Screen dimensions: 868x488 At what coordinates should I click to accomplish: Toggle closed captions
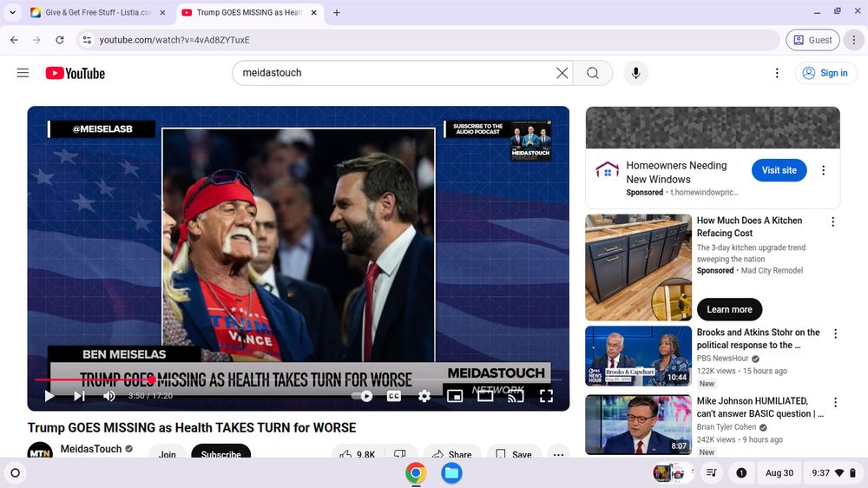coord(393,396)
